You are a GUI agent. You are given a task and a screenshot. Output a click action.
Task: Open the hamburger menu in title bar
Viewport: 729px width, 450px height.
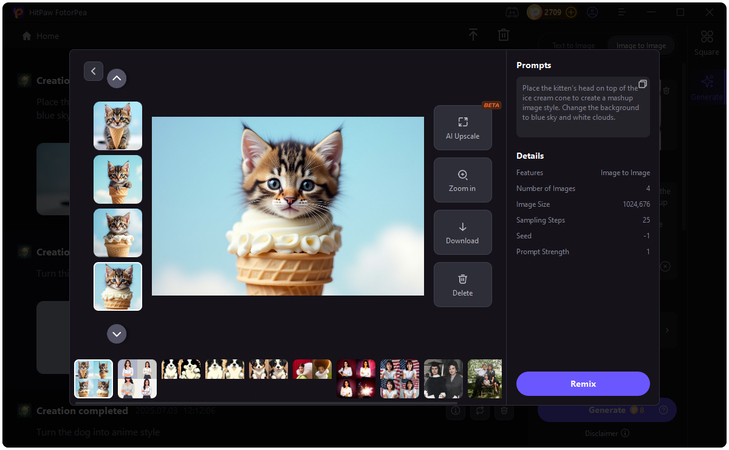click(621, 13)
